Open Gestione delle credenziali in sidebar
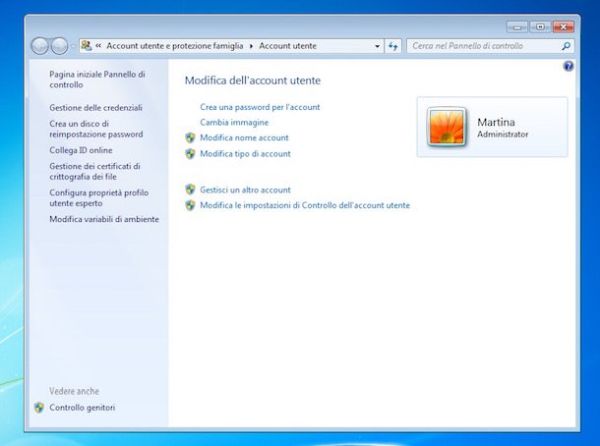600x446 pixels. tap(96, 107)
